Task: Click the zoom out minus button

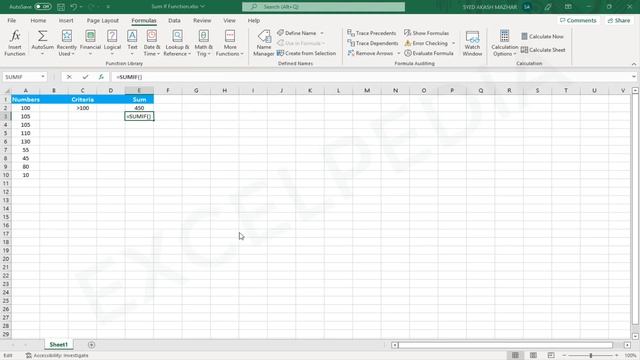Action: point(564,356)
